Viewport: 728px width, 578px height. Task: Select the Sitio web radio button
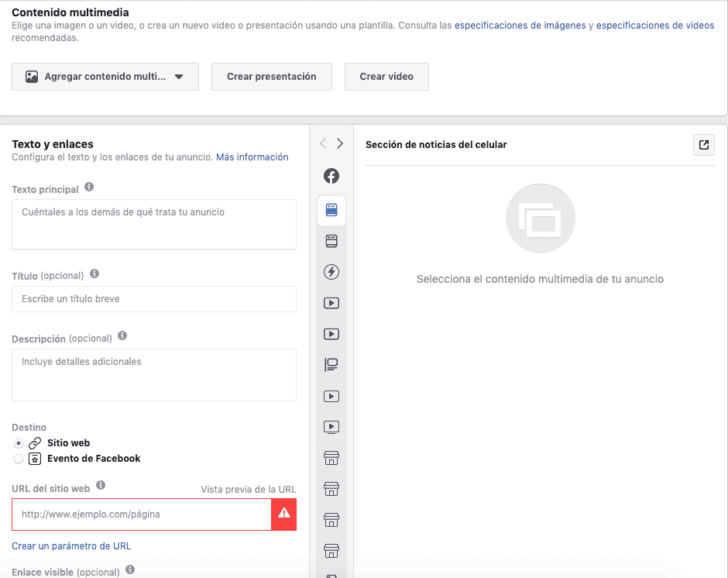[19, 443]
